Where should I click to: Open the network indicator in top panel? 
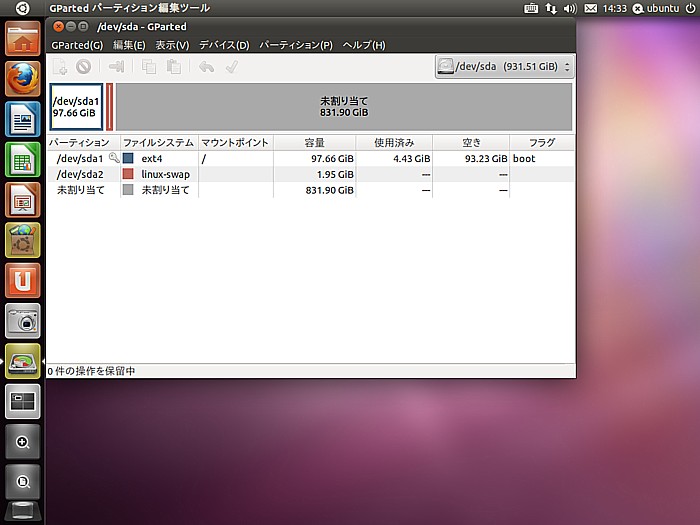click(551, 8)
